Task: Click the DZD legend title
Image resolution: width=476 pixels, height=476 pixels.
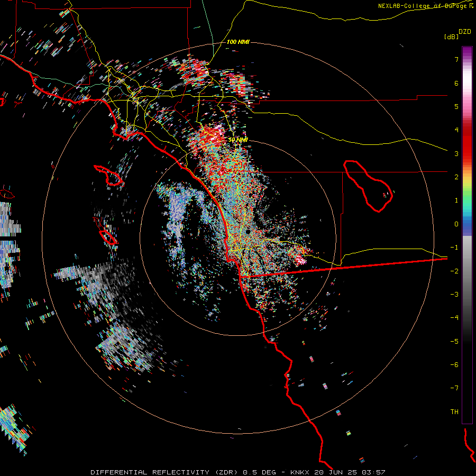Action: pos(465,32)
